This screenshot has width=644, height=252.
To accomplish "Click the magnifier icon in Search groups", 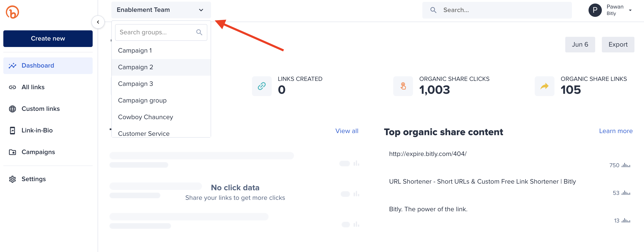I will pyautogui.click(x=199, y=32).
